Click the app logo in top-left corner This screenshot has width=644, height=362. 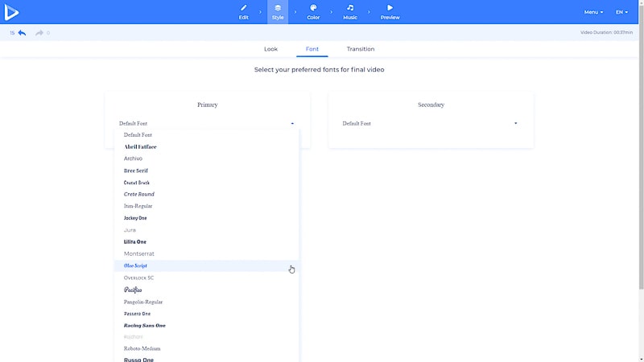(12, 12)
